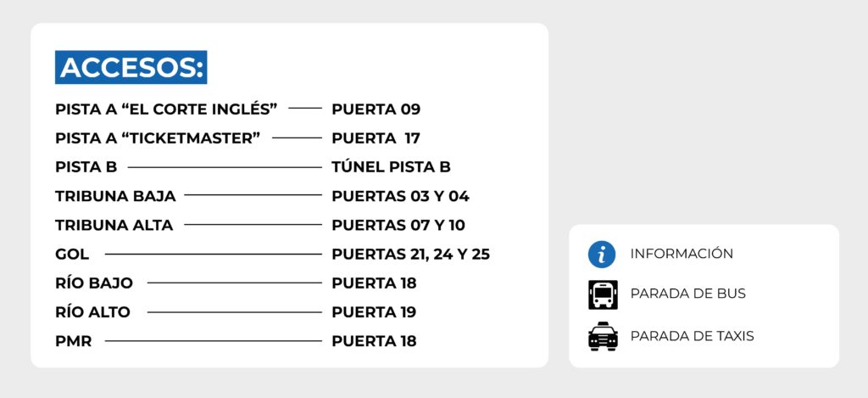
Task: Click PUERTAS 07 Y 10 text
Action: click(398, 225)
